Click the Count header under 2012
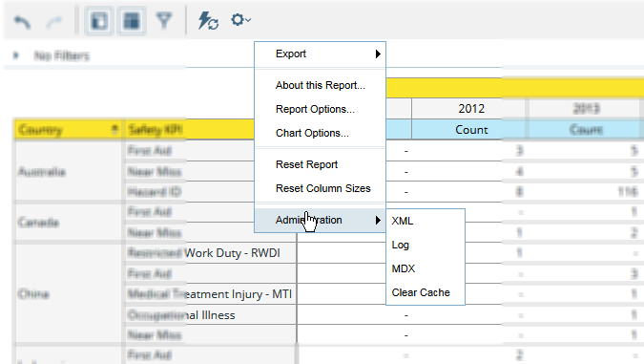This screenshot has height=364, width=644. tap(469, 130)
